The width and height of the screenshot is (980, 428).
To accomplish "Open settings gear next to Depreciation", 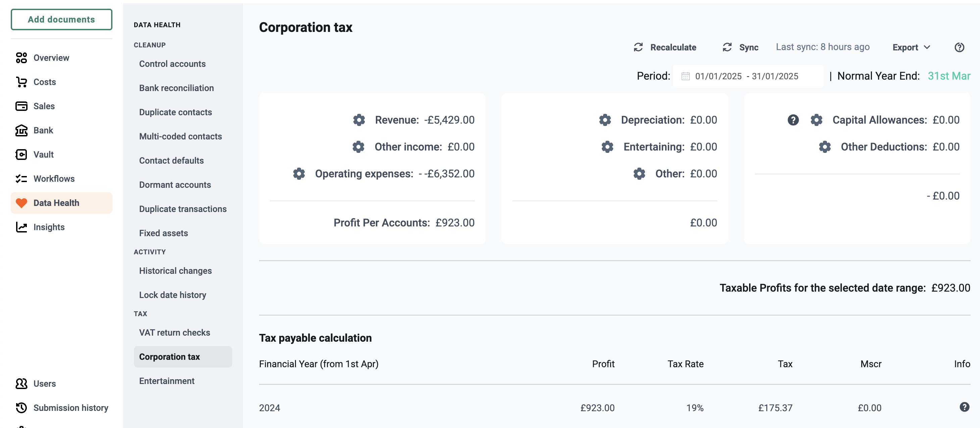I will [605, 120].
